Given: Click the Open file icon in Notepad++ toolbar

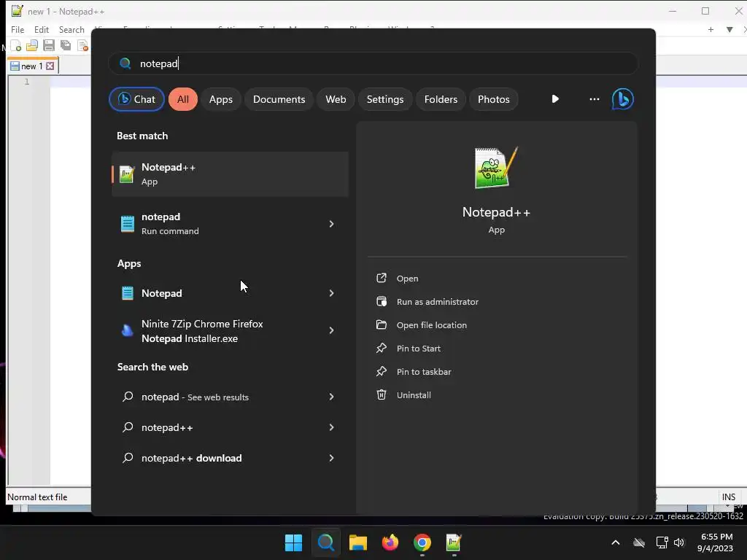Looking at the screenshot, I should point(32,46).
